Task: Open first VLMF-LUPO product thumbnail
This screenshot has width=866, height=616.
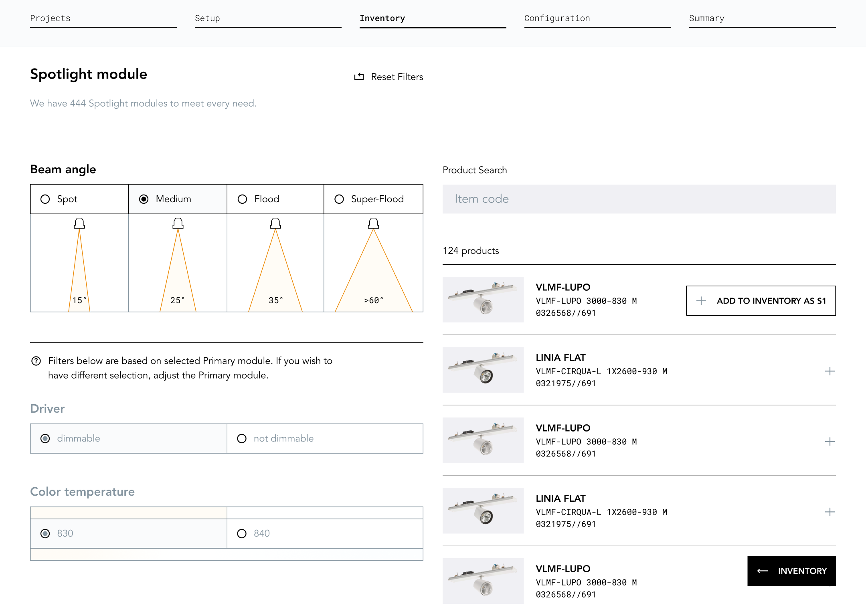Action: pos(483,299)
